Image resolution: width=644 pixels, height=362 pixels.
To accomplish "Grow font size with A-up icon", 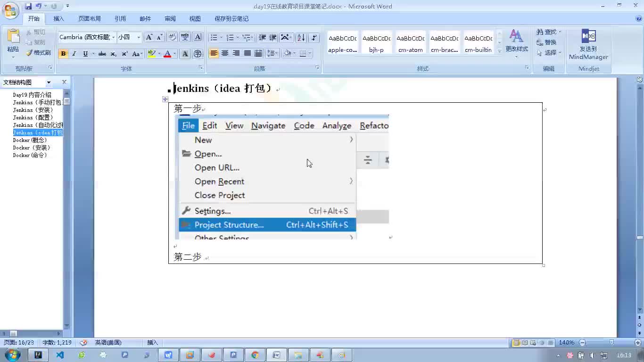I will (x=149, y=37).
